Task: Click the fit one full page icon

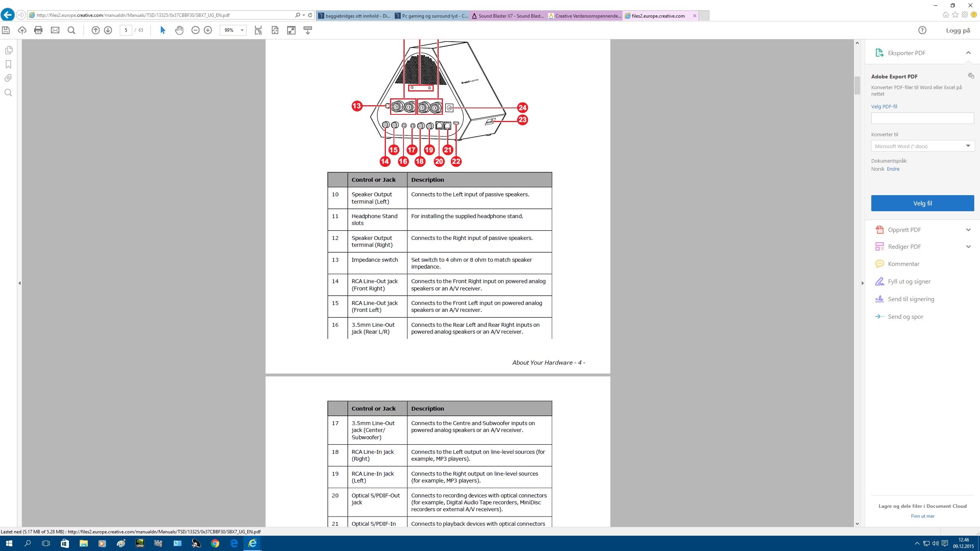Action: (x=275, y=30)
